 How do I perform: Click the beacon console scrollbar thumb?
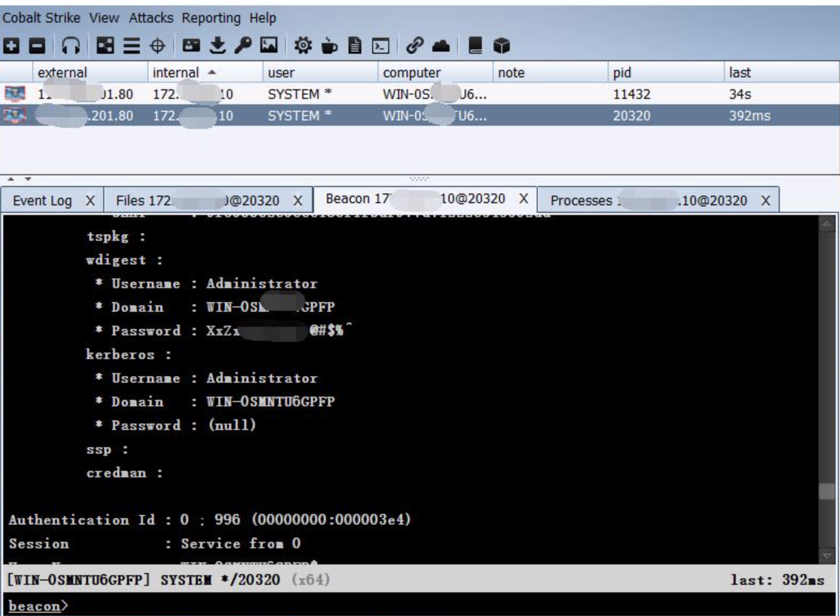coord(827,491)
